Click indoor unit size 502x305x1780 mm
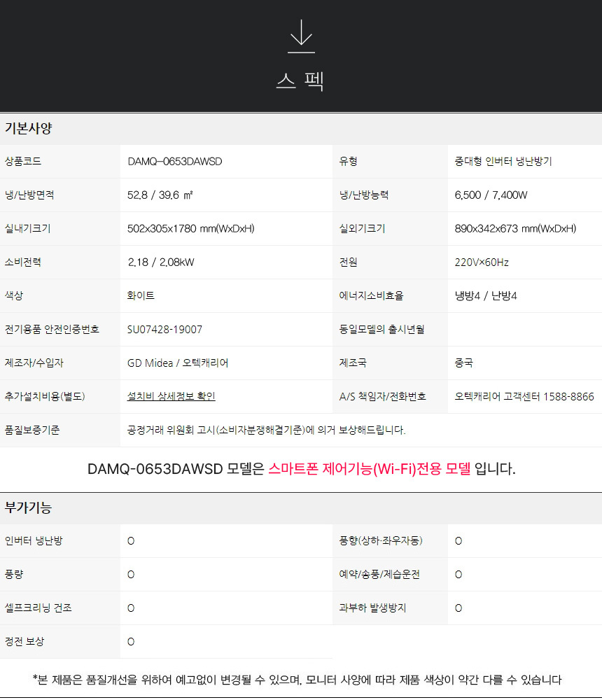Image resolution: width=602 pixels, height=700 pixels. [190, 229]
